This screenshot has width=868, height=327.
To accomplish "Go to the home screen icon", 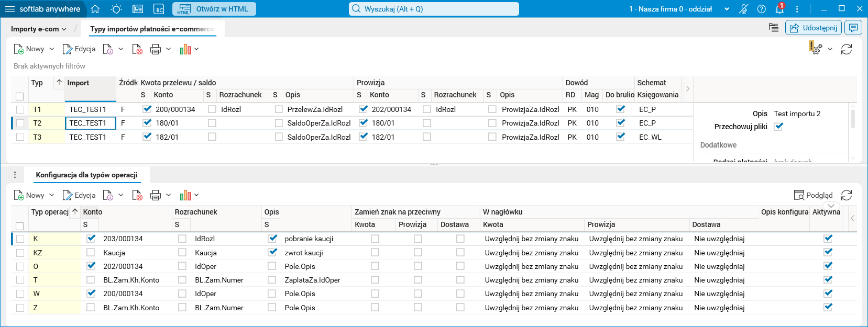I will (x=95, y=9).
